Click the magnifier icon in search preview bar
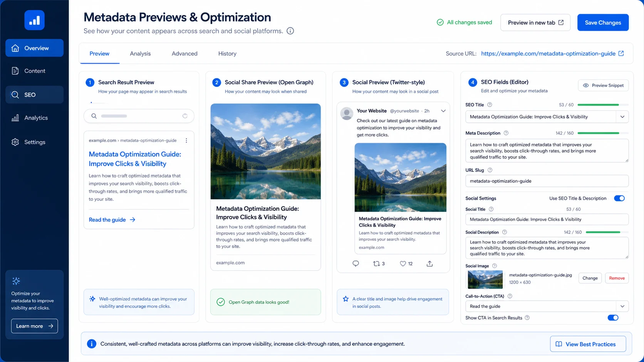 pyautogui.click(x=94, y=116)
